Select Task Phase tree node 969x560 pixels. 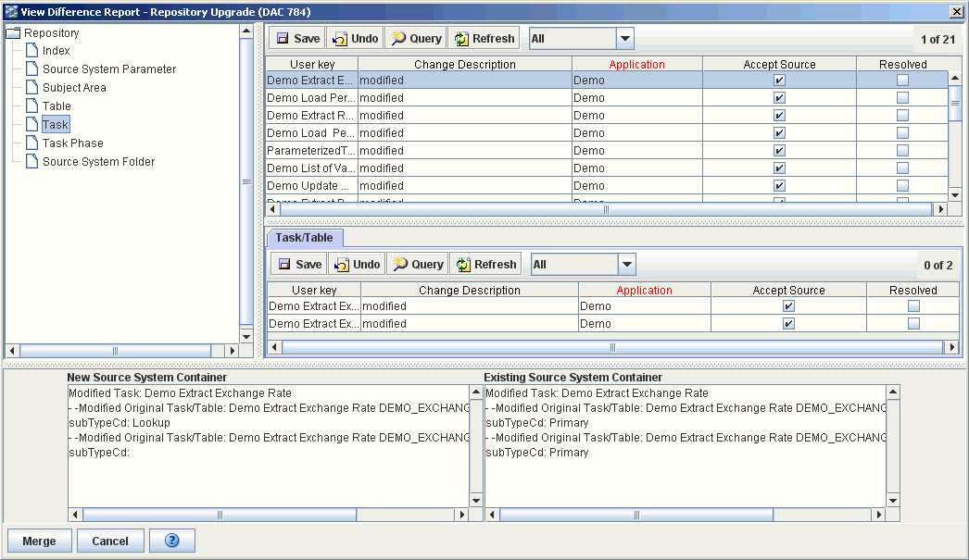coord(72,143)
